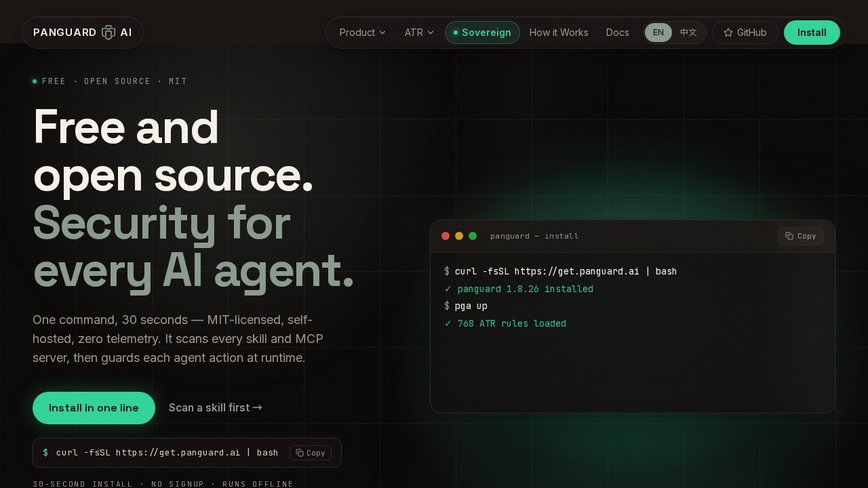Switch language to 中文

tap(688, 33)
